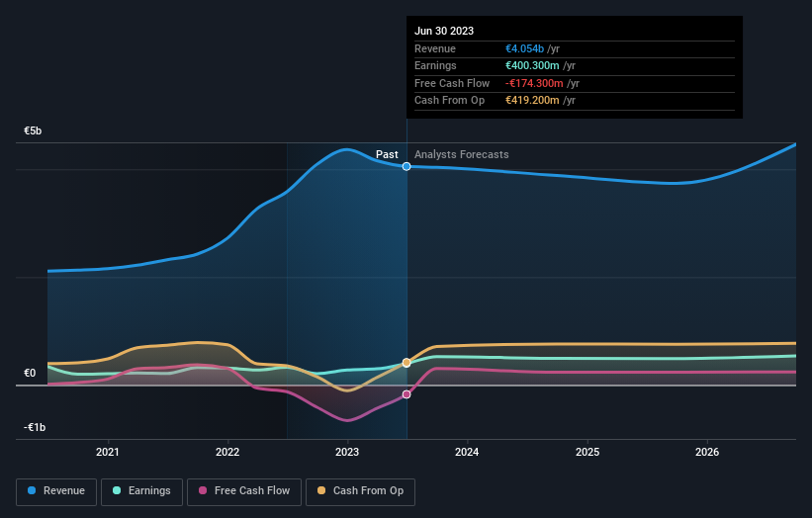Click the blue Revenue data point marker
812x518 pixels.
coord(406,166)
